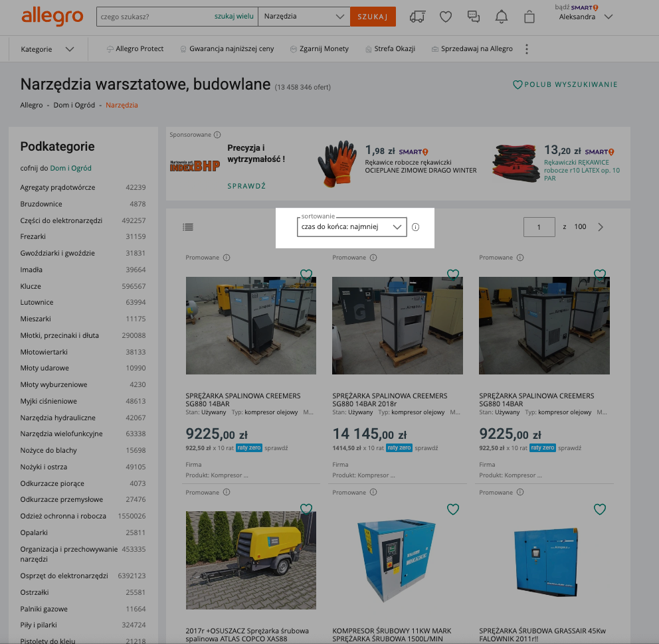The width and height of the screenshot is (659, 644).
Task: Click the Allegro logo
Action: [x=52, y=17]
